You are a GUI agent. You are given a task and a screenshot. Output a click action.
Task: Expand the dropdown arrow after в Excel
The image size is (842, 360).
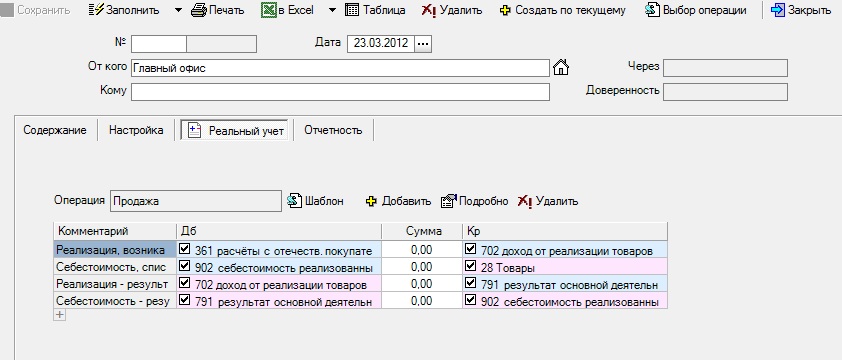(x=332, y=10)
